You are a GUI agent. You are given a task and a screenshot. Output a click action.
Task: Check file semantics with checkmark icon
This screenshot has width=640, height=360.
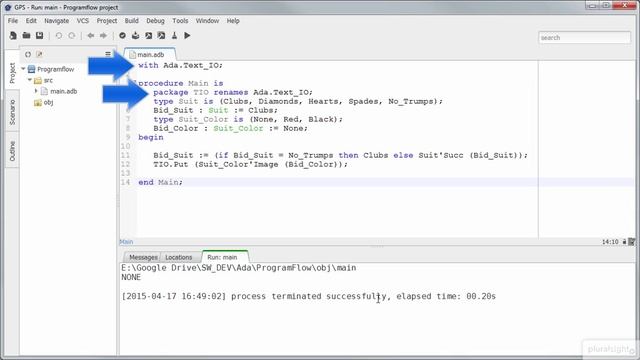tap(122, 36)
